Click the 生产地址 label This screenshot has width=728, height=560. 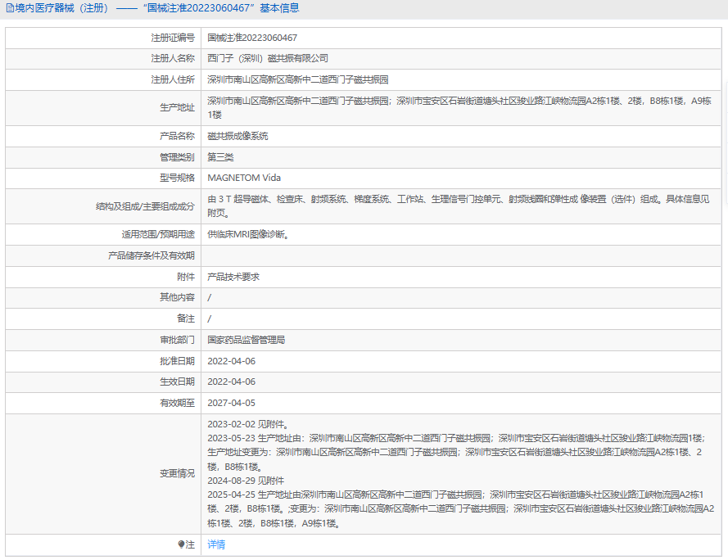(x=178, y=108)
